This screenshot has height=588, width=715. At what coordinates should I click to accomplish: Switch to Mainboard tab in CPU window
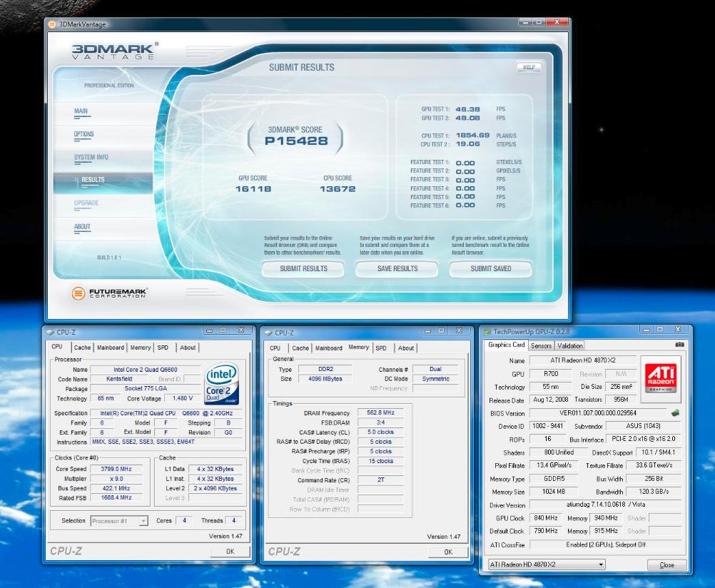(111, 348)
